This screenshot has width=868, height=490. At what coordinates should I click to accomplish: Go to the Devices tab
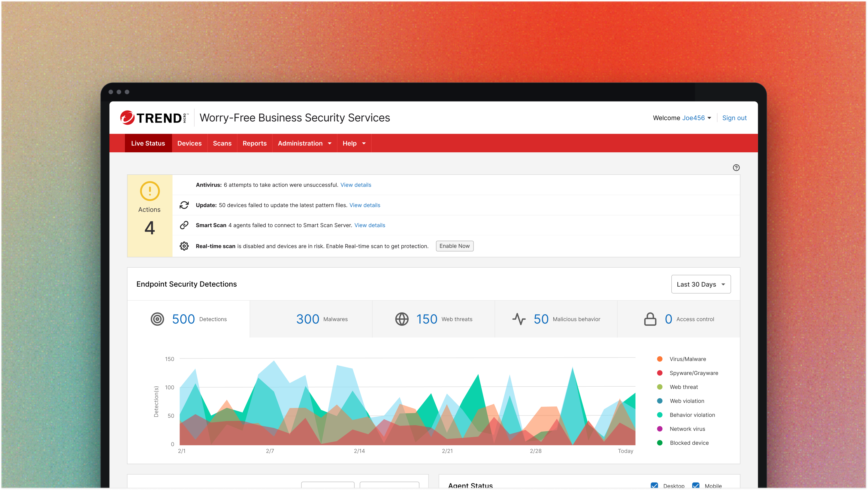[x=189, y=143]
